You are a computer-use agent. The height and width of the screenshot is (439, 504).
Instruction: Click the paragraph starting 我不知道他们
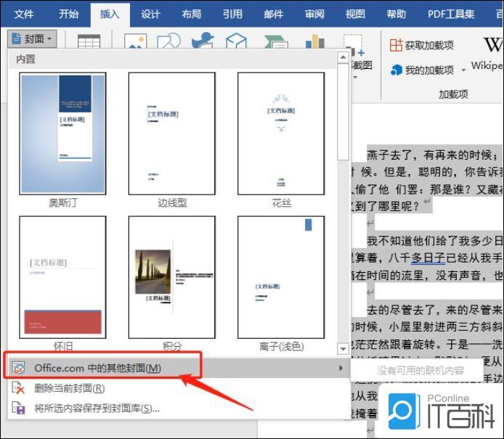click(434, 241)
